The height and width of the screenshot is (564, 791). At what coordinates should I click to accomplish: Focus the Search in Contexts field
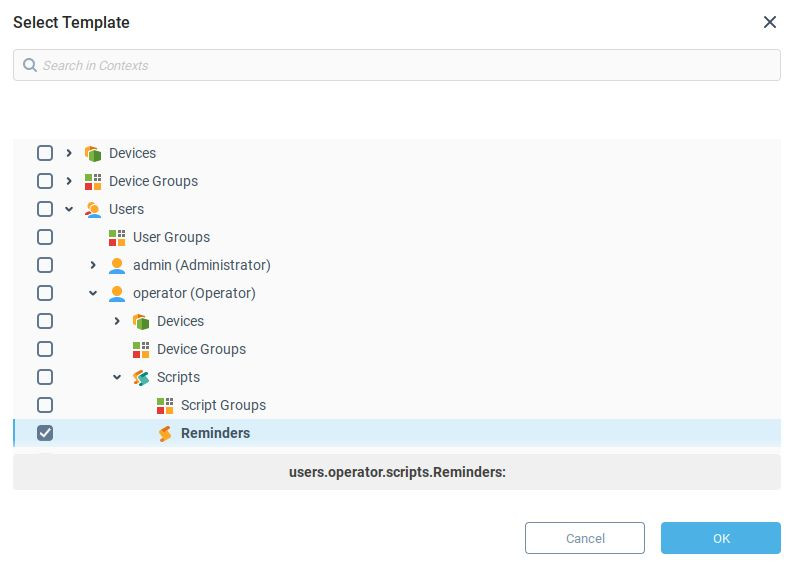click(x=400, y=65)
